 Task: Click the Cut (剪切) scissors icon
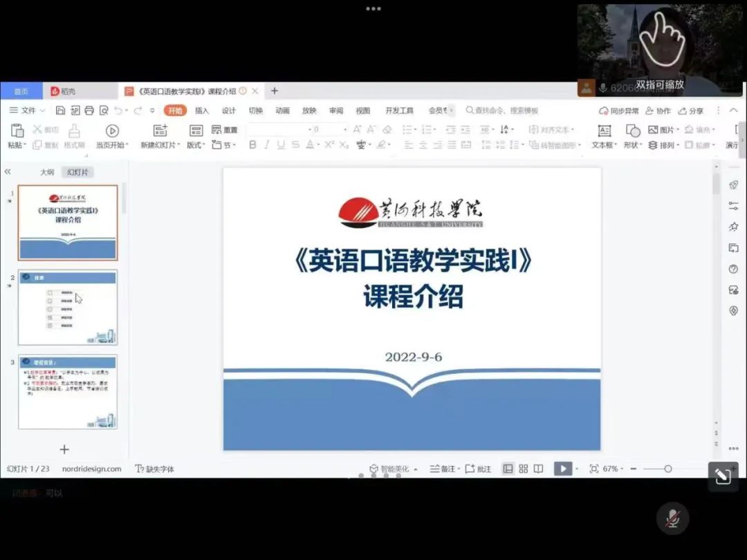(x=37, y=129)
